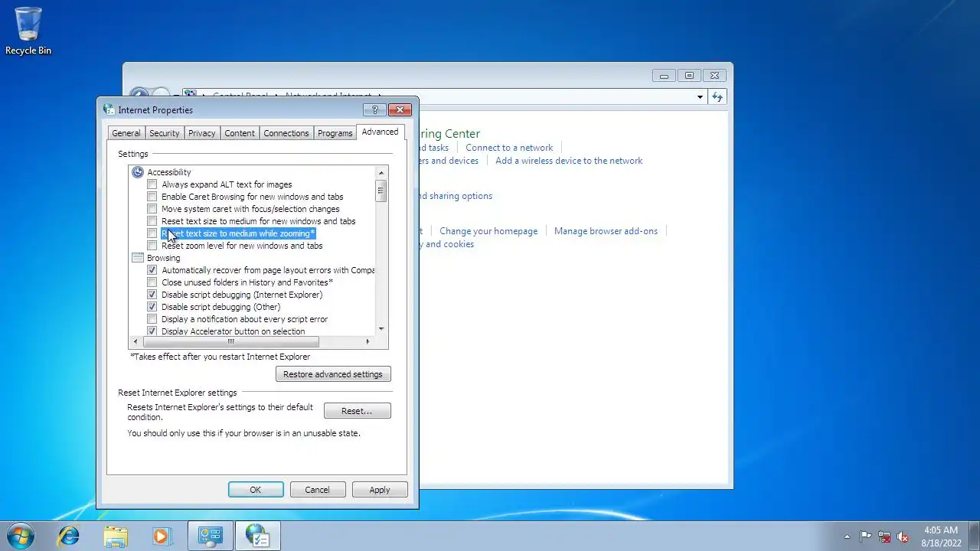Viewport: 980px width, 551px height.
Task: Uncheck Automatically recover from page layout errors
Action: (x=152, y=270)
